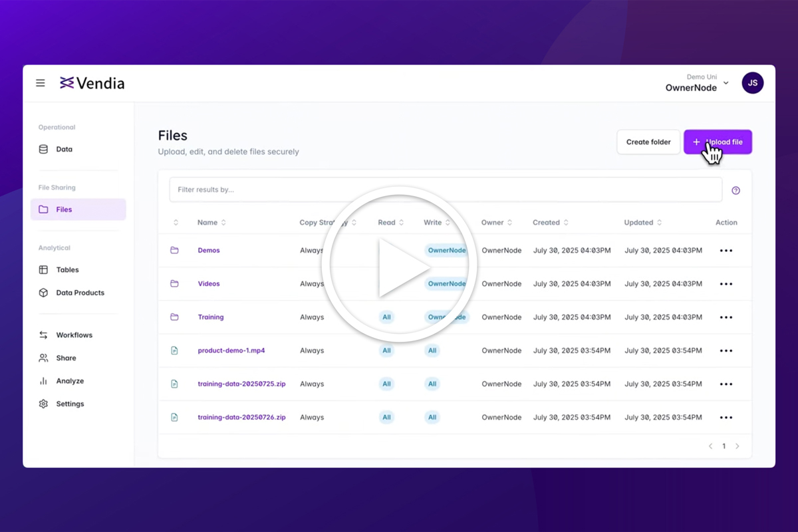Select Files in the sidebar
798x532 pixels.
point(78,209)
